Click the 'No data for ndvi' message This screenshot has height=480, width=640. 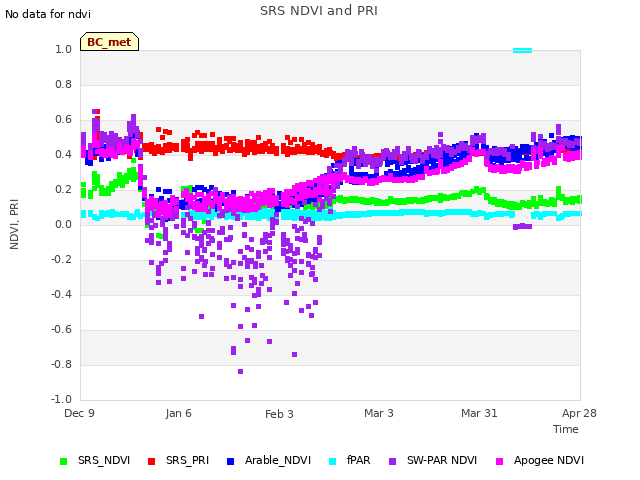pos(48,14)
